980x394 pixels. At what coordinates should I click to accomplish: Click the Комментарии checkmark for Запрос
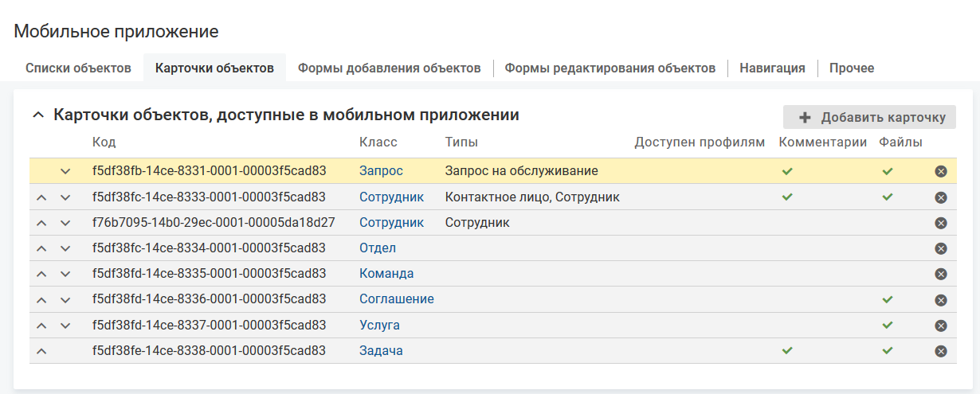click(x=787, y=171)
